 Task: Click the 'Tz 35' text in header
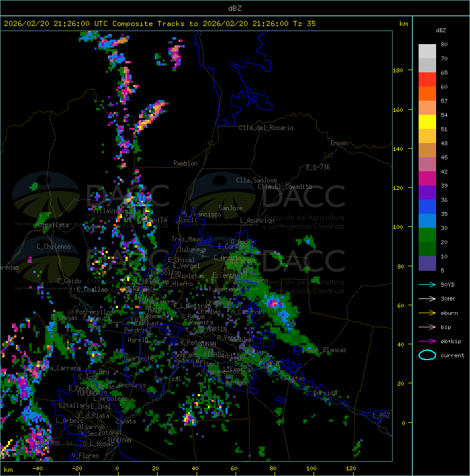304,24
